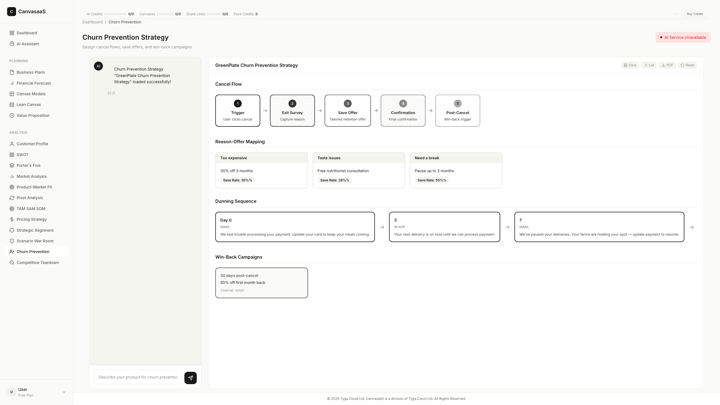This screenshot has width=720, height=405.
Task: Open the Too expensive reason card
Action: (x=261, y=170)
